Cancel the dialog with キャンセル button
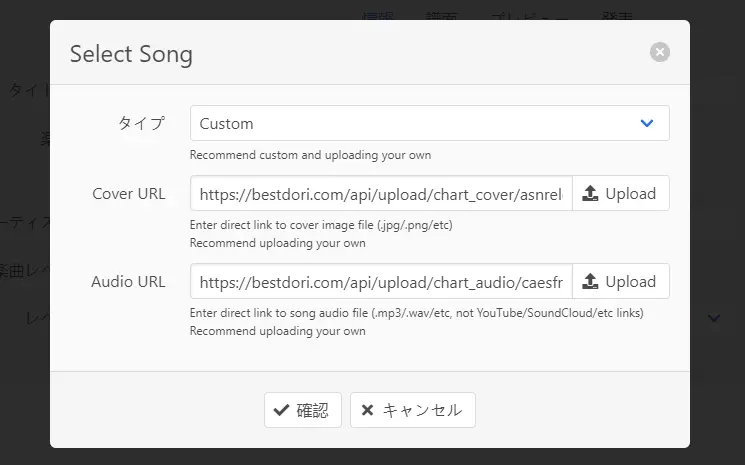This screenshot has width=745, height=465. click(x=412, y=410)
